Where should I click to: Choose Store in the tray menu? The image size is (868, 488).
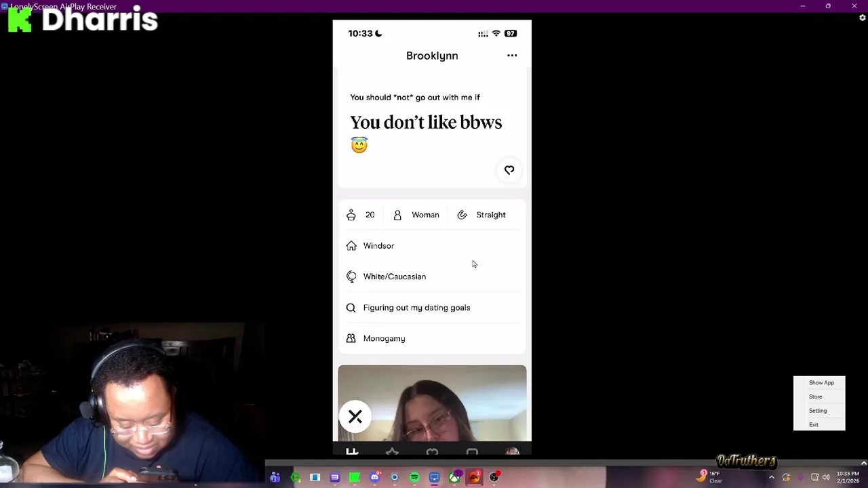pos(815,396)
